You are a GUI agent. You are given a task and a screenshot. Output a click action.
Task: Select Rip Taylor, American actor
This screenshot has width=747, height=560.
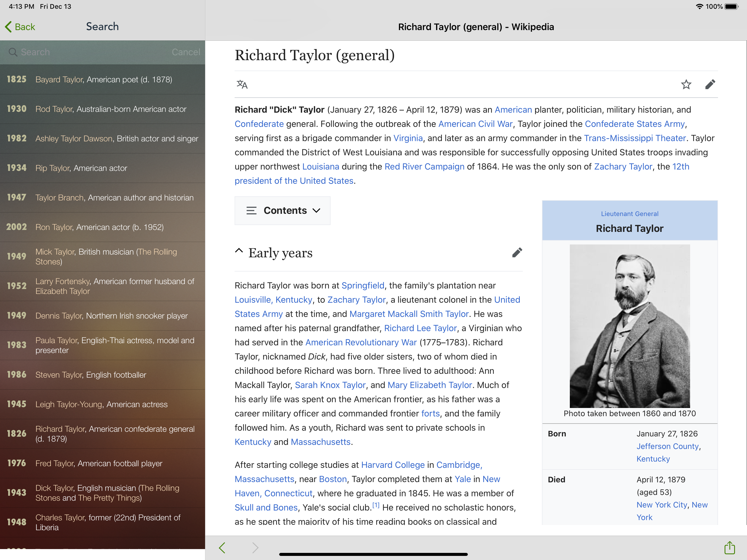coord(102,168)
